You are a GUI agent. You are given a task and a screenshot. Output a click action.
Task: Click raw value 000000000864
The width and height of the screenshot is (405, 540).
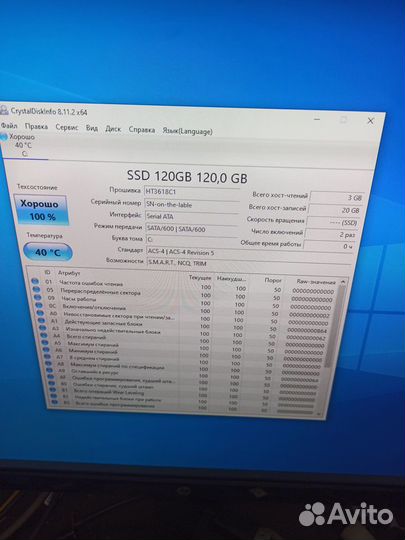(307, 331)
